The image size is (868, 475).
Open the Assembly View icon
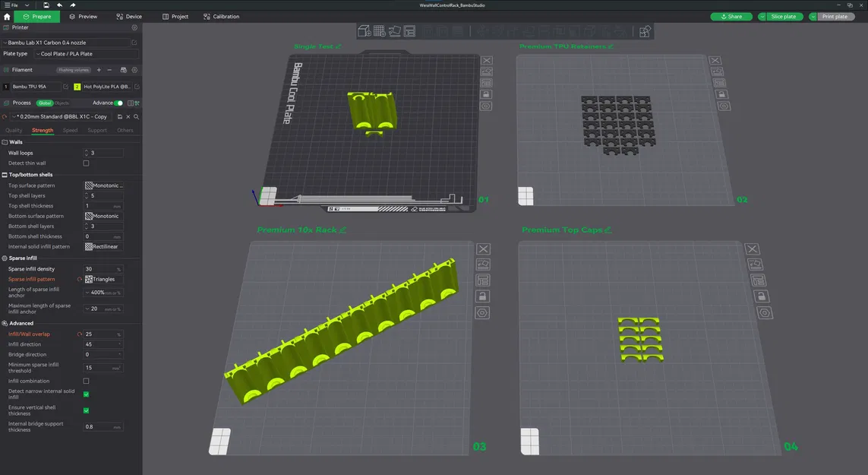click(645, 32)
